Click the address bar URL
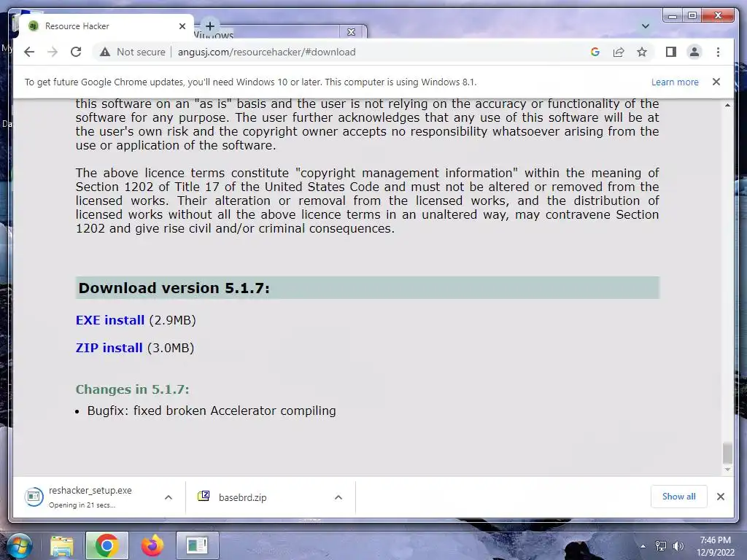This screenshot has width=747, height=560. (267, 52)
